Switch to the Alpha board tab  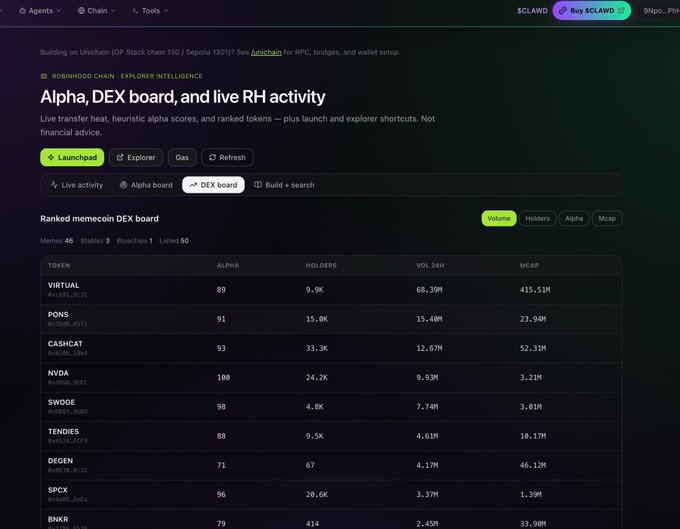pos(146,185)
